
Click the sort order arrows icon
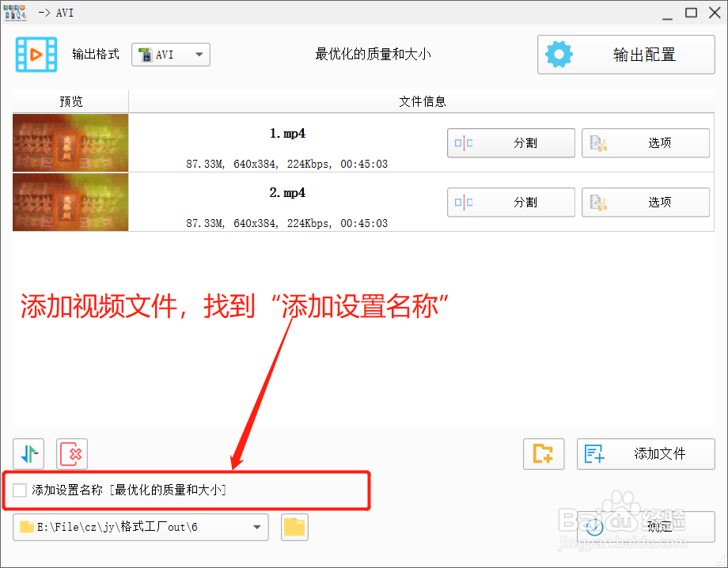click(28, 454)
